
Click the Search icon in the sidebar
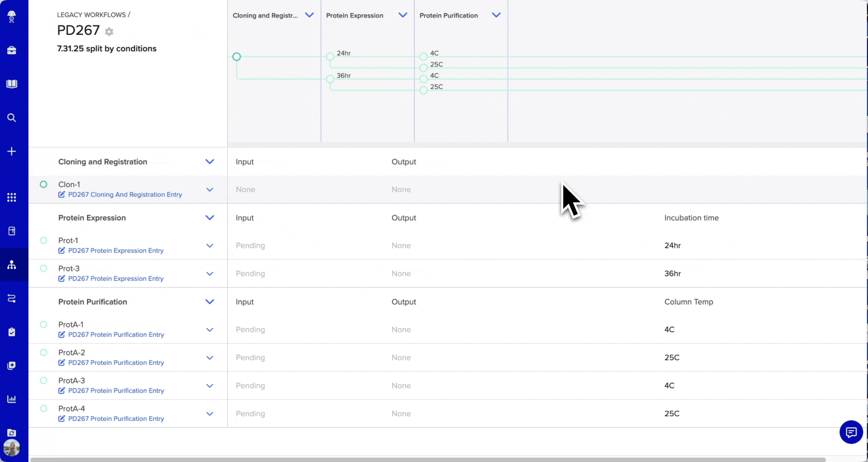12,118
